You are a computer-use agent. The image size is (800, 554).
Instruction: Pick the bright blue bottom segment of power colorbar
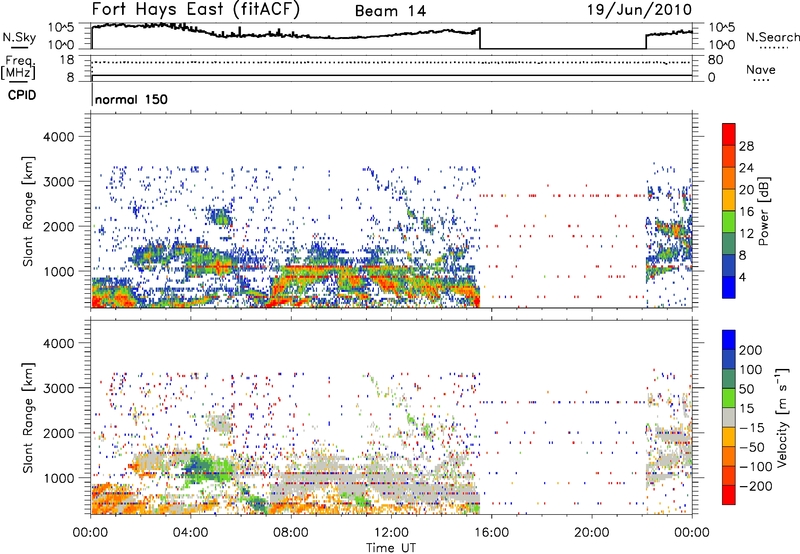(x=729, y=287)
